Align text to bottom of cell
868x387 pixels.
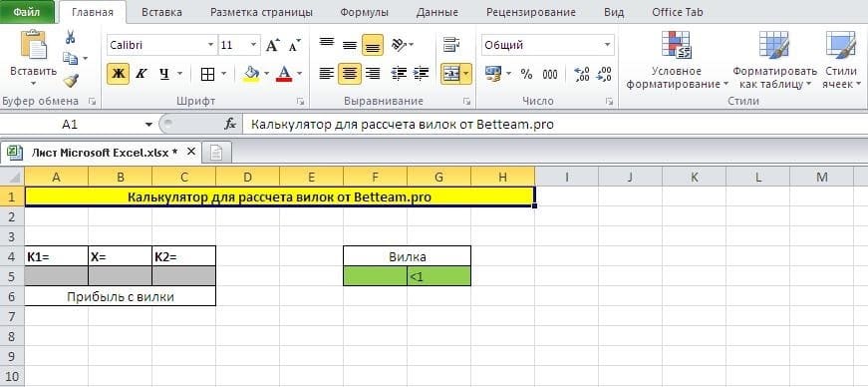373,45
